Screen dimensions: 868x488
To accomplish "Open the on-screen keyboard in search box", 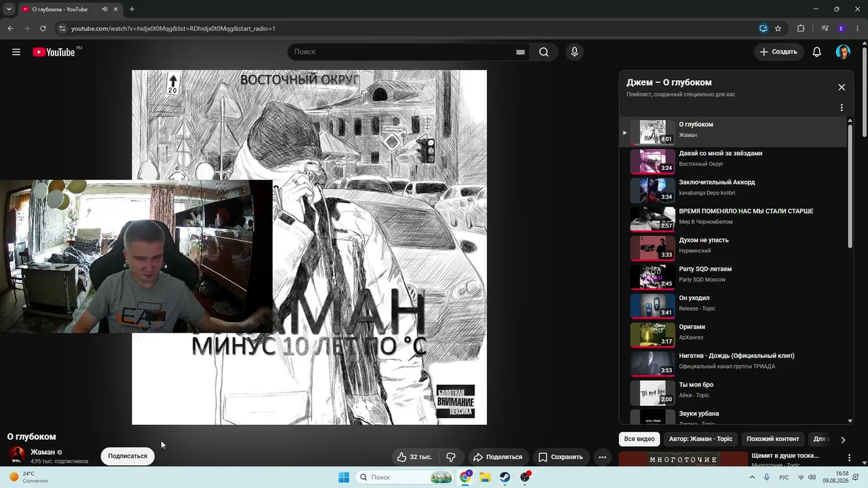I will [x=520, y=52].
